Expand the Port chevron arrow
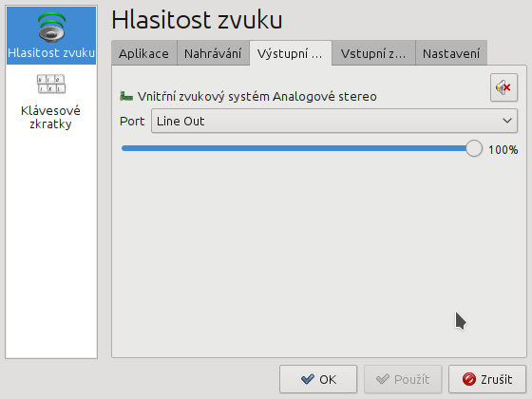This screenshot has height=399, width=532. pos(507,121)
